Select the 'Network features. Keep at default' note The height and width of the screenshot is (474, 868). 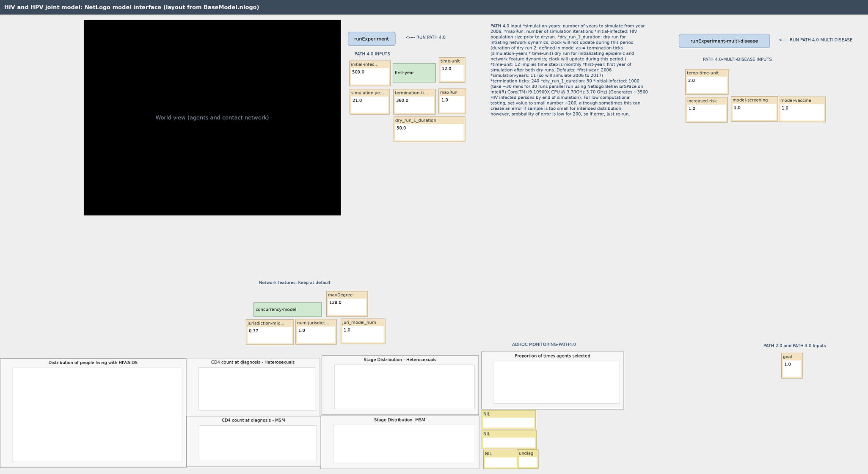coord(295,283)
